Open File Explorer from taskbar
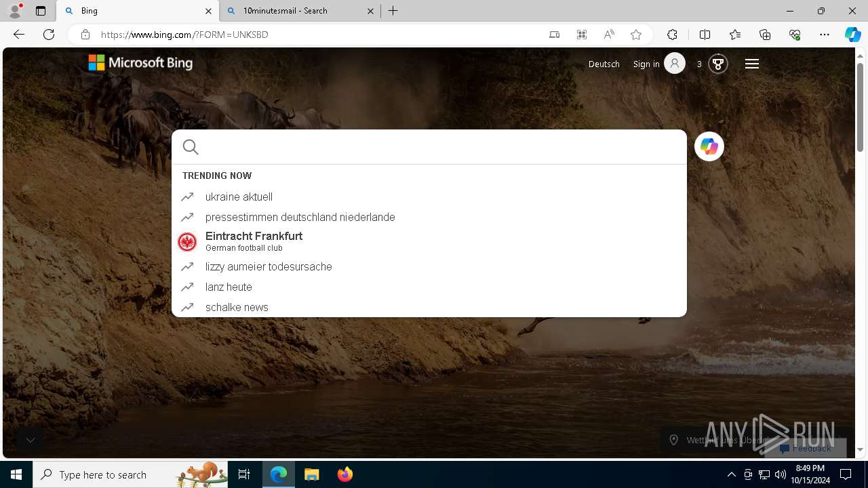 pos(311,474)
